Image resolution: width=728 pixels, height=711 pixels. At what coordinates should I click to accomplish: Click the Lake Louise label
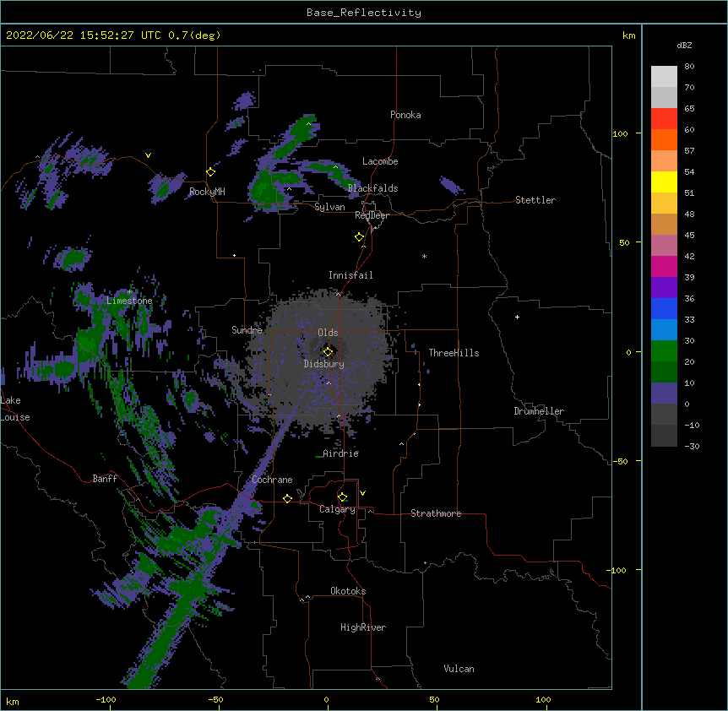click(x=15, y=409)
